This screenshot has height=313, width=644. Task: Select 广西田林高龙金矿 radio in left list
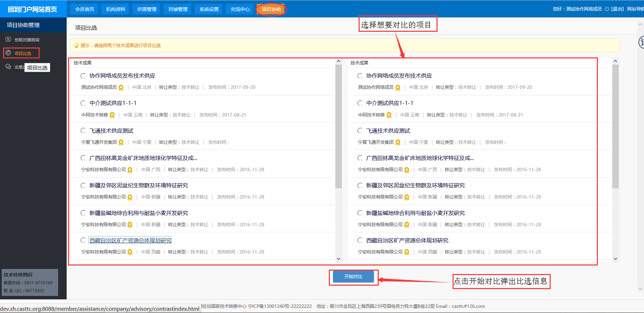[83, 158]
